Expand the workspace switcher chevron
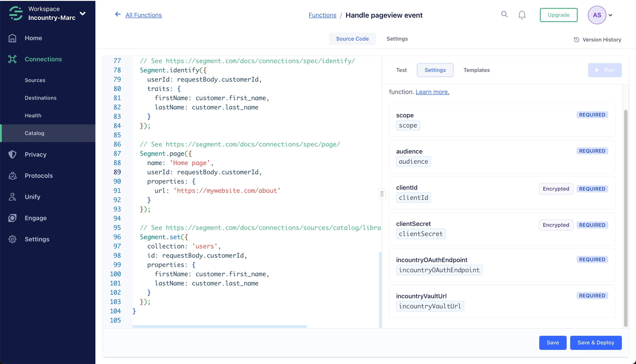Viewport: 636px width, 364px height. coord(83,13)
